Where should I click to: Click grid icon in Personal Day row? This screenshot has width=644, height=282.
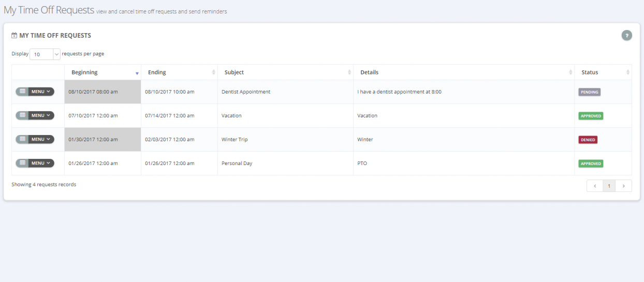tap(22, 163)
